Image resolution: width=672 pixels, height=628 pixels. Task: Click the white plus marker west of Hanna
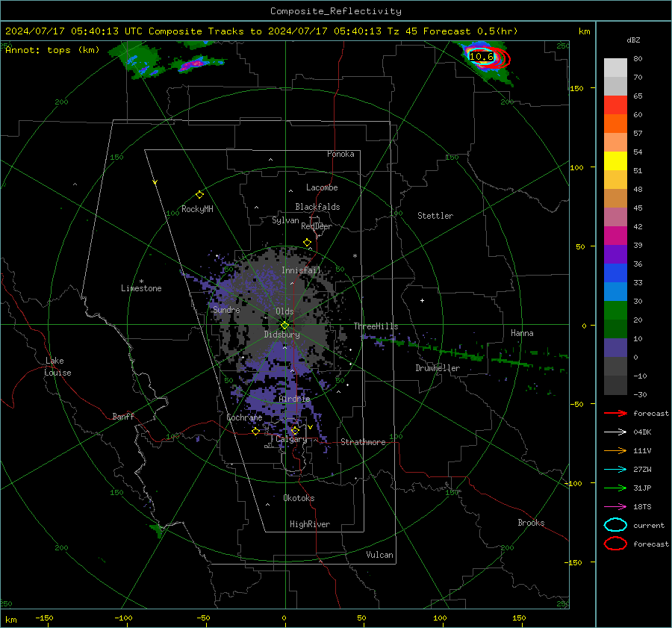pos(422,300)
